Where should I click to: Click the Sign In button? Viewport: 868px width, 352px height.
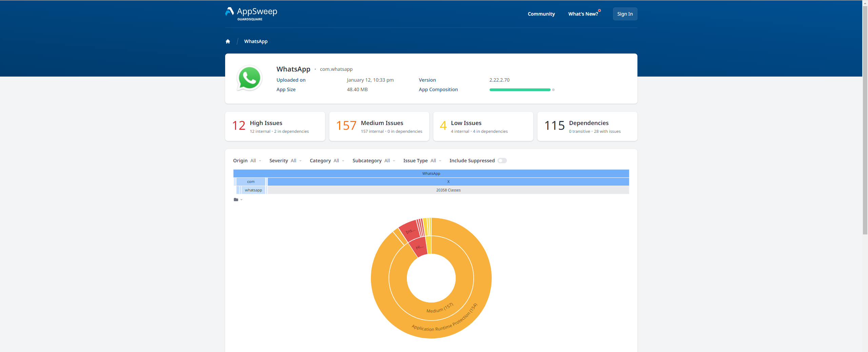625,14
